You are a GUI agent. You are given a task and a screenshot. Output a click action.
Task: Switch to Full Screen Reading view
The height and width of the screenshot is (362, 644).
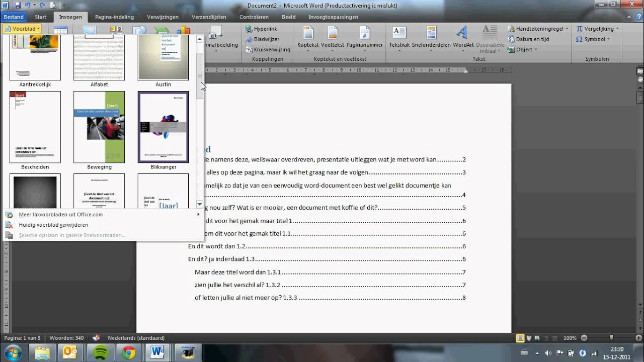tap(529, 338)
